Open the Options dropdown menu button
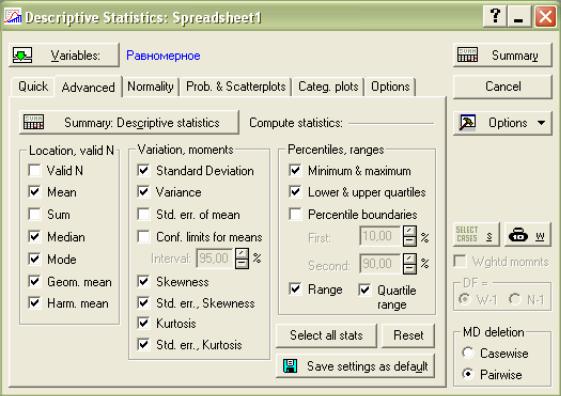The width and height of the screenshot is (561, 396). (x=502, y=123)
